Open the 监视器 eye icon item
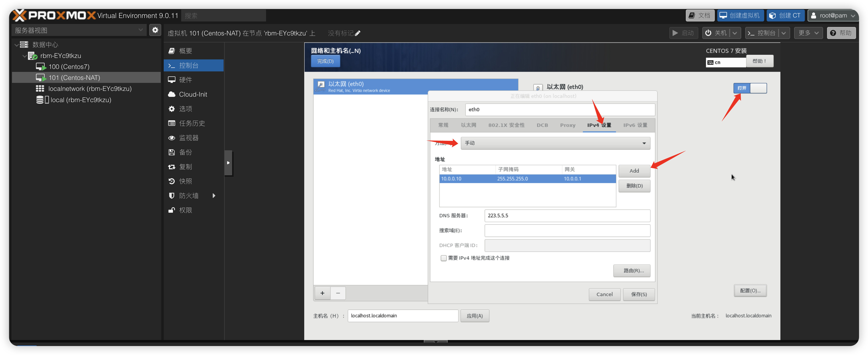The width and height of the screenshot is (868, 355). click(171, 138)
